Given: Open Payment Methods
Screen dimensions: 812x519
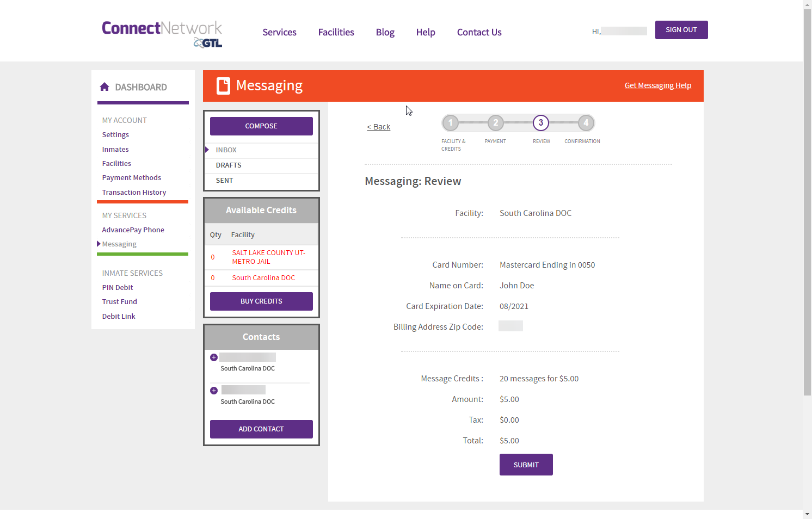Looking at the screenshot, I should tap(132, 178).
